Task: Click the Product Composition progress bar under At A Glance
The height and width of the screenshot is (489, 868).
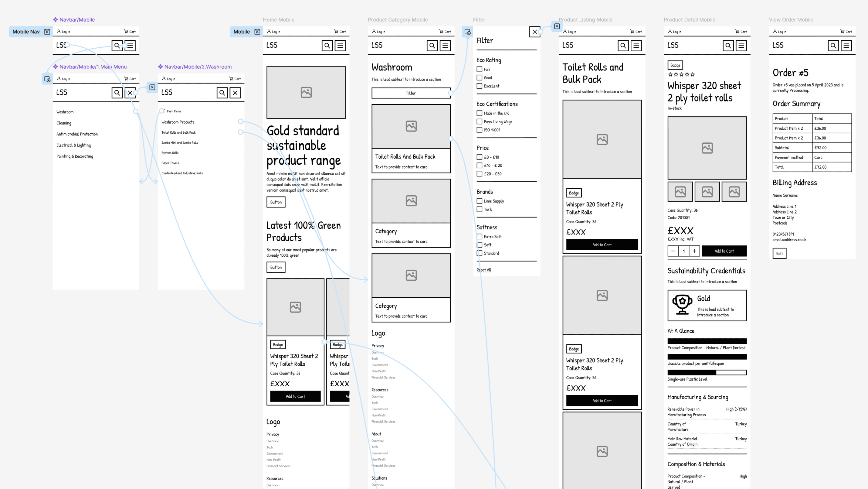Action: tap(707, 341)
